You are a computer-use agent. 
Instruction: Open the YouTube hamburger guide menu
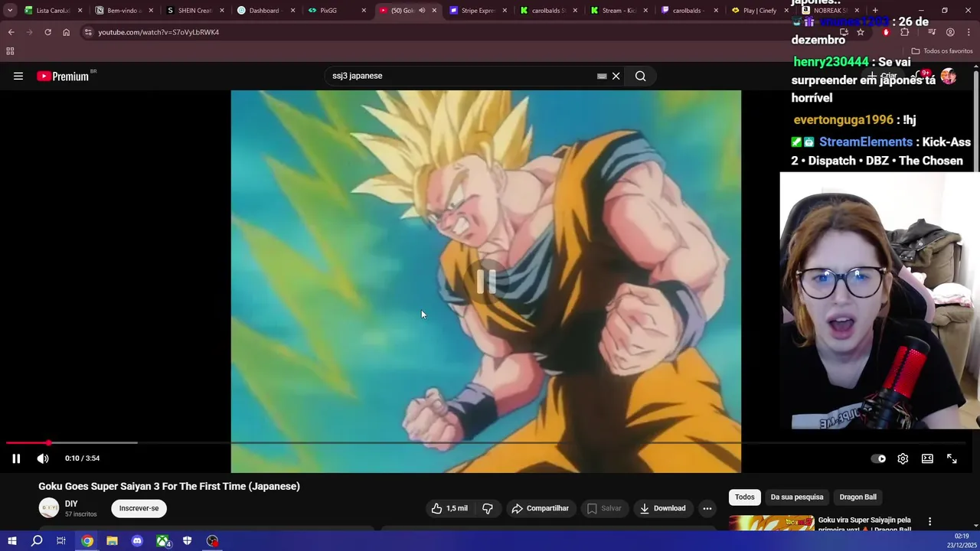18,76
